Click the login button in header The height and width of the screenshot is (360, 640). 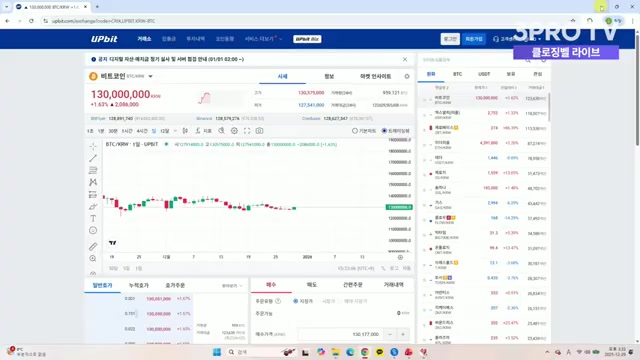[x=450, y=39]
